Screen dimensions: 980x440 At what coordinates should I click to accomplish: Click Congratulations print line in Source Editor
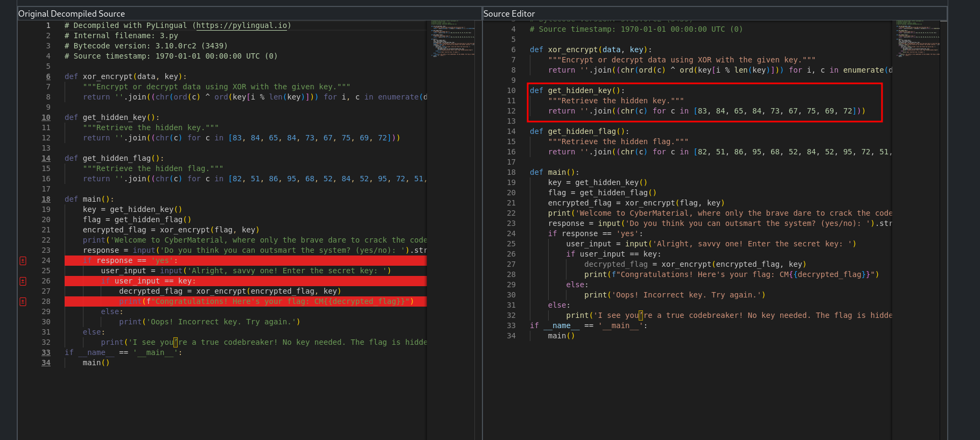point(732,274)
